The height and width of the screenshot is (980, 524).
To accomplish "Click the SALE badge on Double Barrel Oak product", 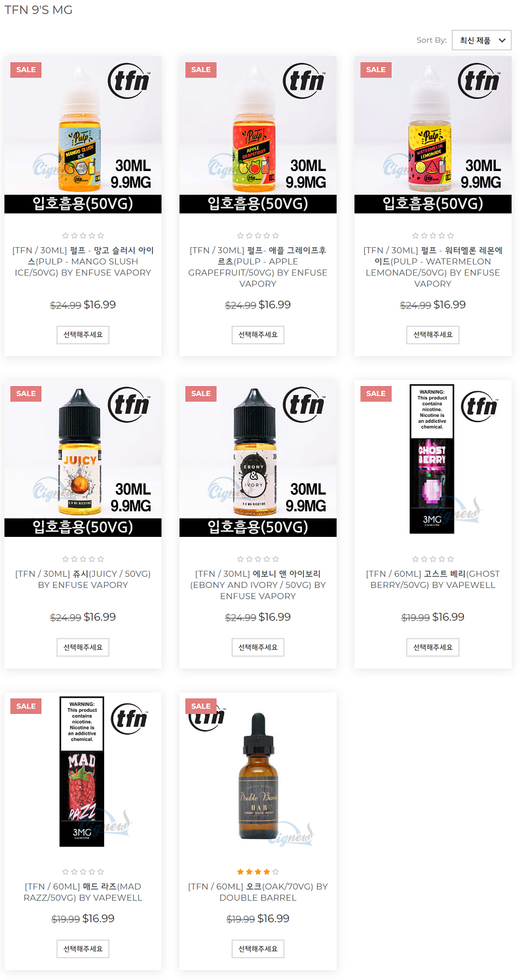I will click(201, 706).
